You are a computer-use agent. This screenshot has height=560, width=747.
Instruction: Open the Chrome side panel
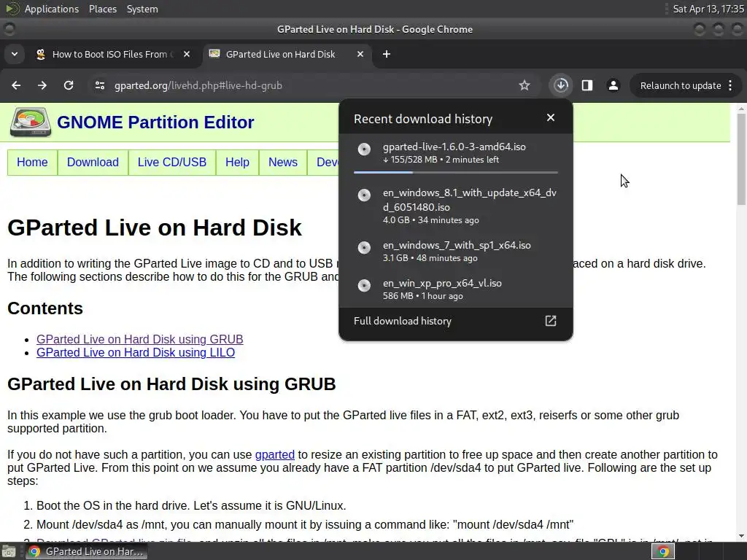(587, 85)
